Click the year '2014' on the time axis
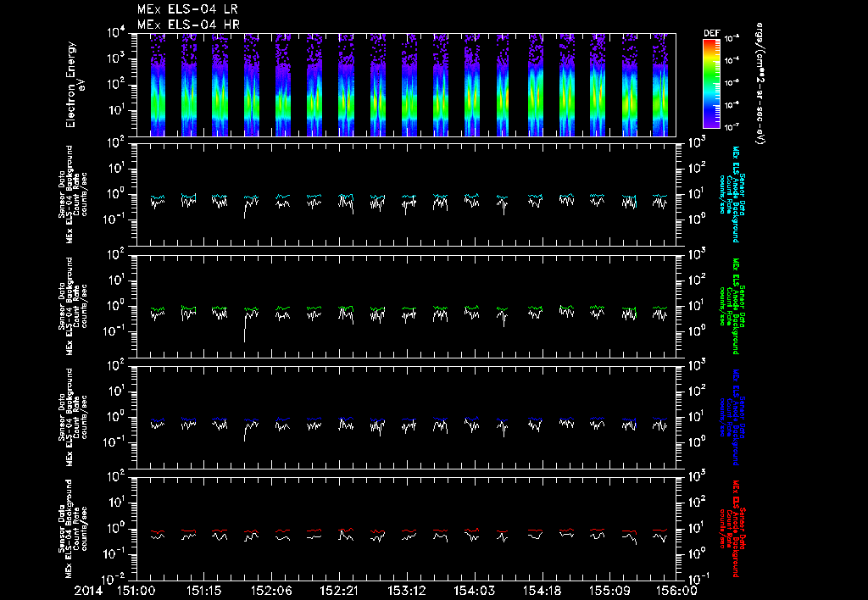The image size is (868, 600). click(88, 591)
